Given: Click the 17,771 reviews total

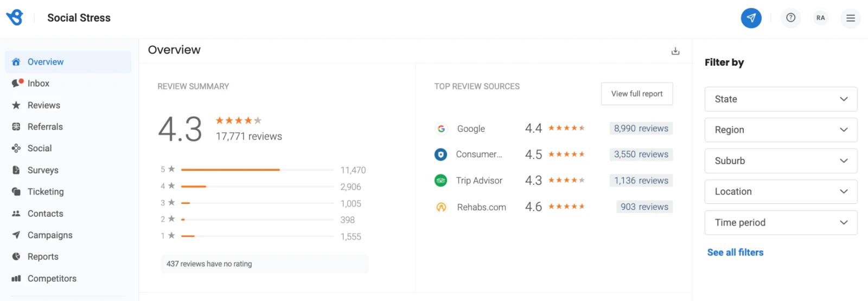Looking at the screenshot, I should click(x=249, y=137).
